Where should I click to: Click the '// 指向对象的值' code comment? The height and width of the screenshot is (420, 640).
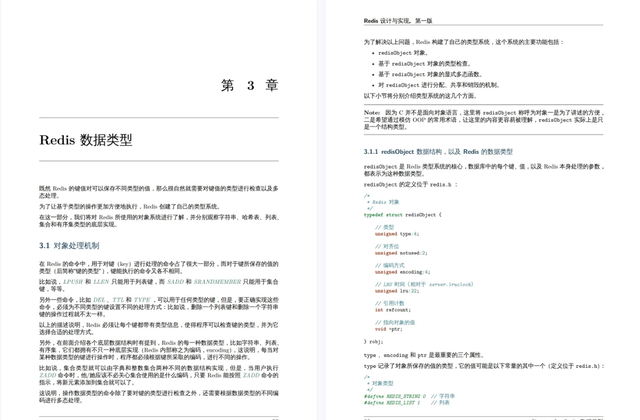point(395,322)
